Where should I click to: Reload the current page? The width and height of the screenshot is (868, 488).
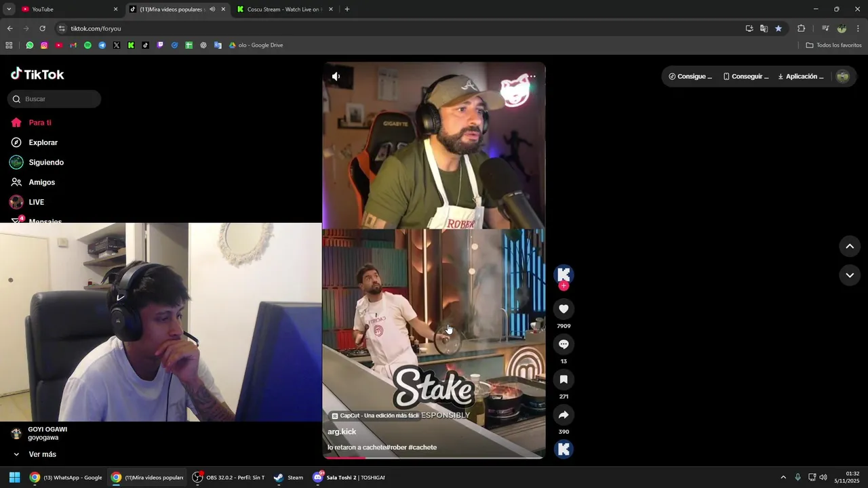pos(42,28)
